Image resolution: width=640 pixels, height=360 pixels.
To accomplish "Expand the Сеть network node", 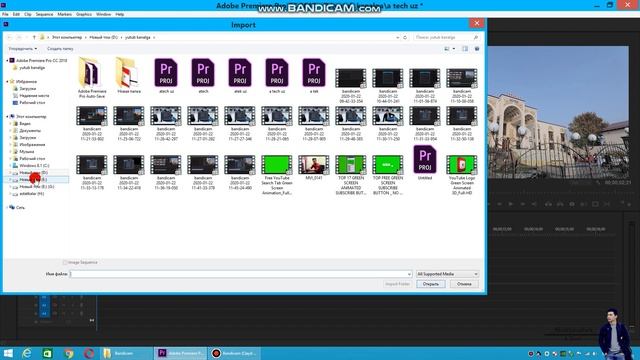I will 7,207.
